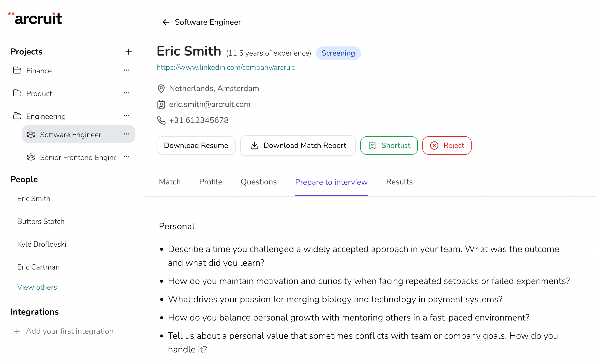Reject the candidate

pyautogui.click(x=447, y=145)
